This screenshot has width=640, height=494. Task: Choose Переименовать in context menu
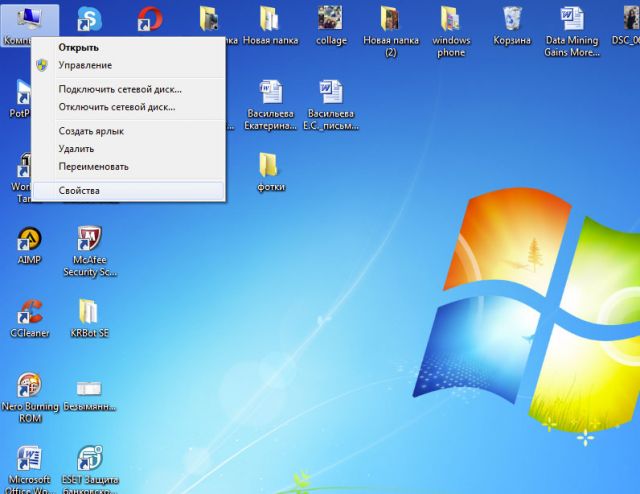[128, 167]
